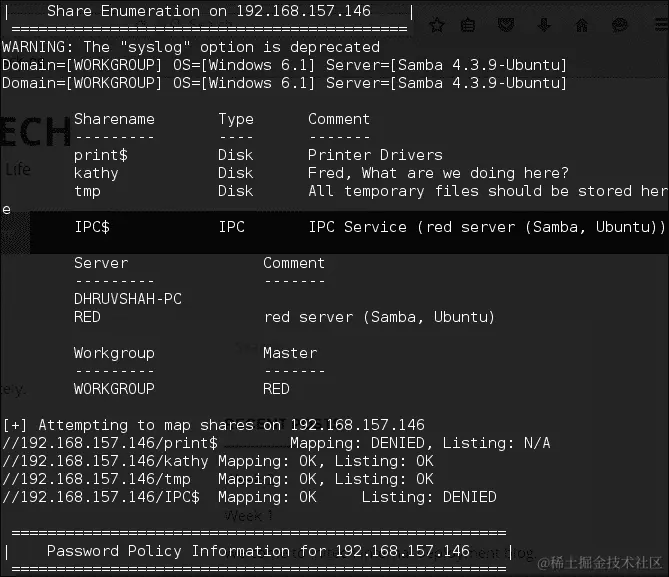
Task: Click the Workgroup column header
Action: point(114,354)
